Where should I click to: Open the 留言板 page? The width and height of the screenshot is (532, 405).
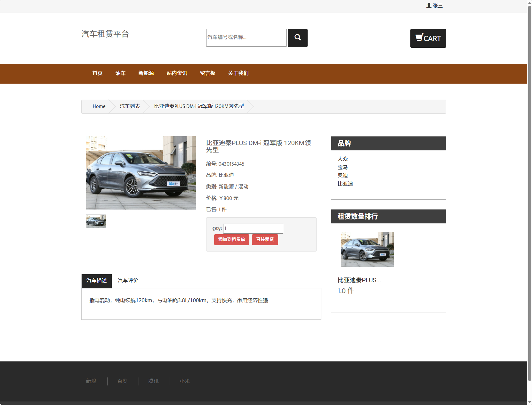click(207, 73)
